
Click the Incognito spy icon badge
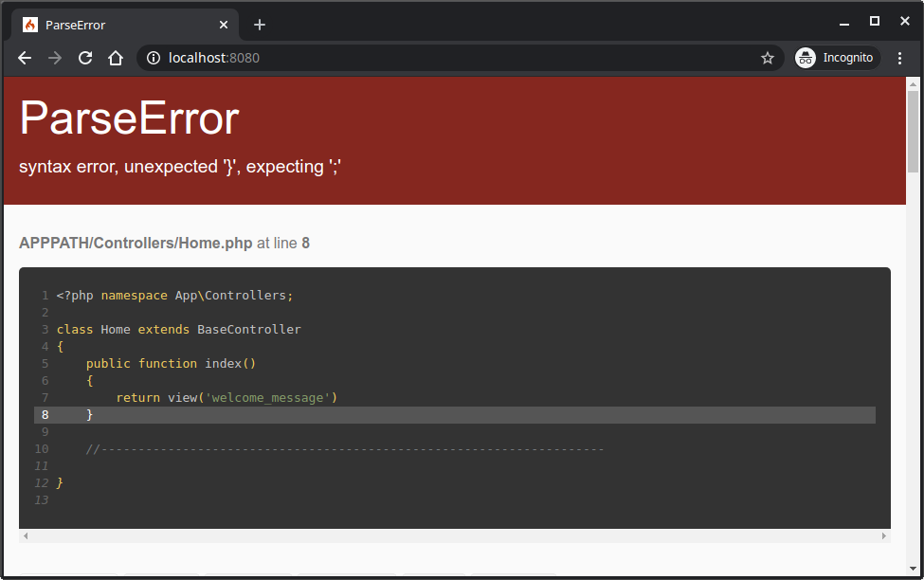pyautogui.click(x=805, y=58)
